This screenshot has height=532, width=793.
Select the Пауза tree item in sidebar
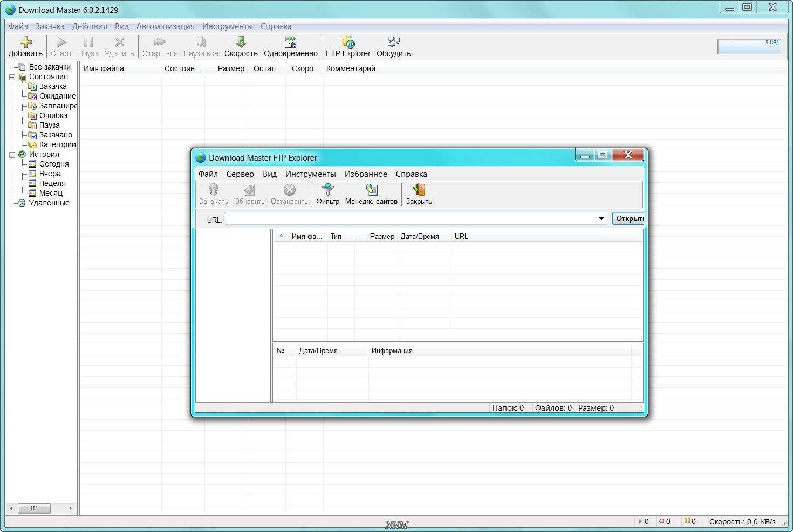pos(50,125)
